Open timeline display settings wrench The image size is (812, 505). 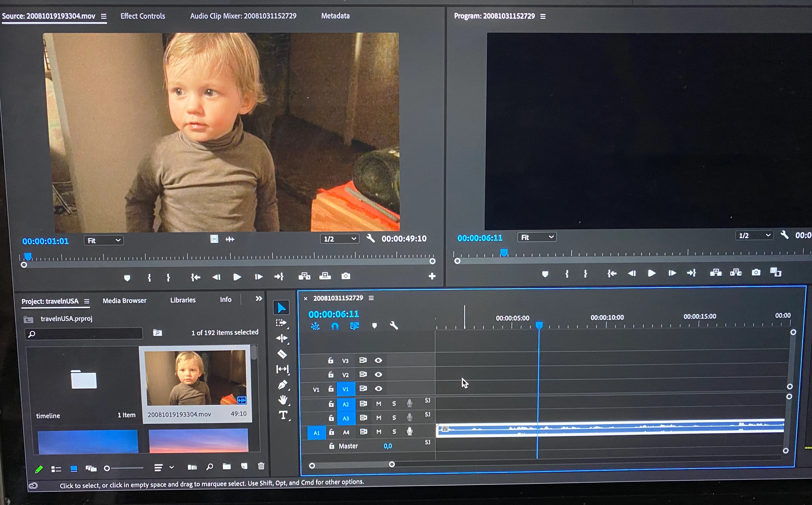(x=394, y=326)
